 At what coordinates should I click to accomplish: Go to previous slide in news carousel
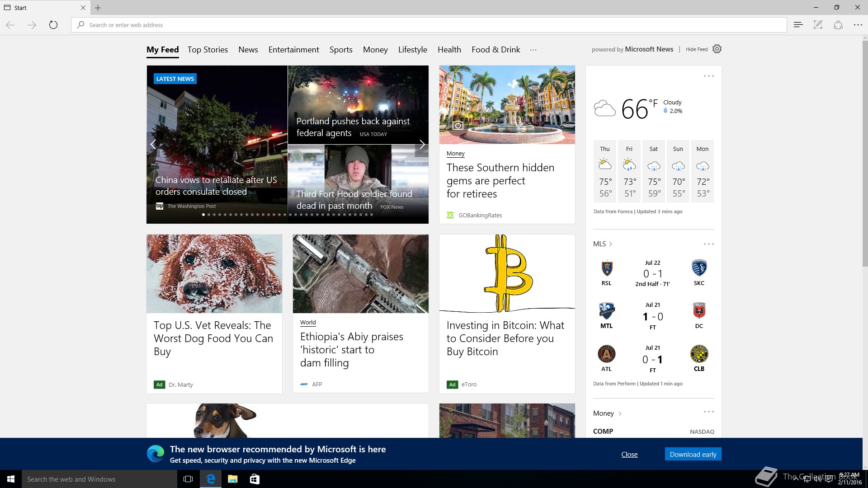pos(153,145)
